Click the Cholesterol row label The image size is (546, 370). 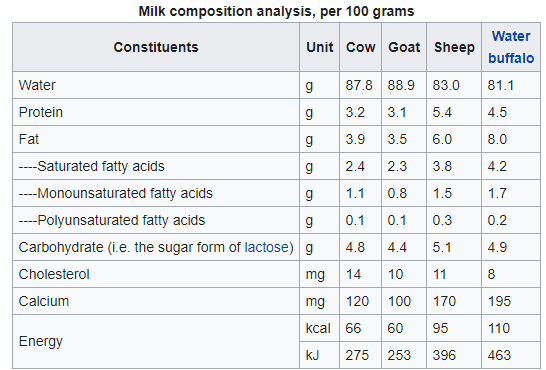(x=54, y=274)
